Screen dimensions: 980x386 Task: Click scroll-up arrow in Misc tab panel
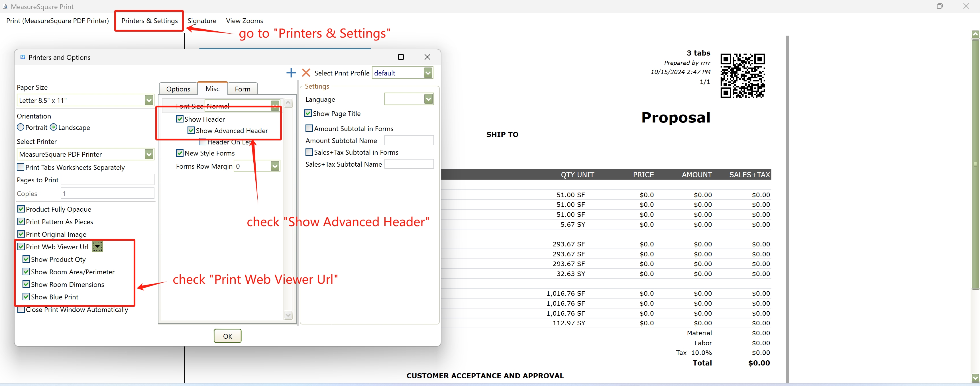tap(288, 103)
